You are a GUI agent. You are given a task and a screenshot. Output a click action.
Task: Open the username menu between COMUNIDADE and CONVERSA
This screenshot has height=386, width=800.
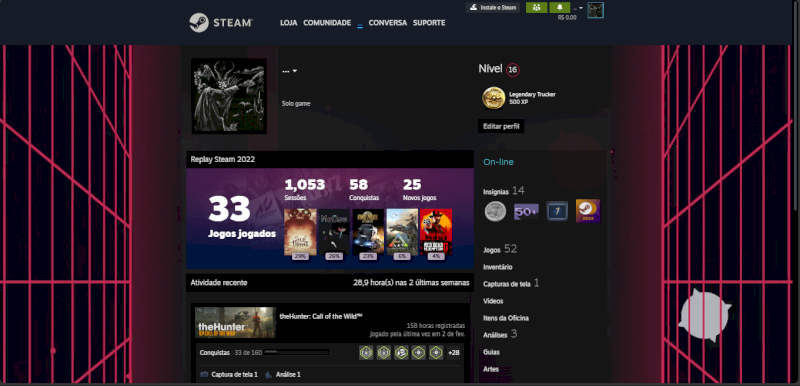coord(360,24)
